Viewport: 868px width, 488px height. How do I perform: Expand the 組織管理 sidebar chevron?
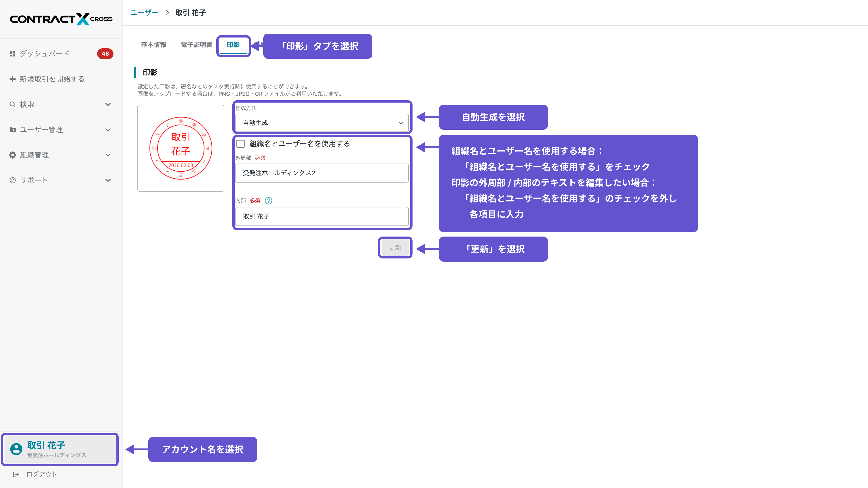tap(108, 155)
